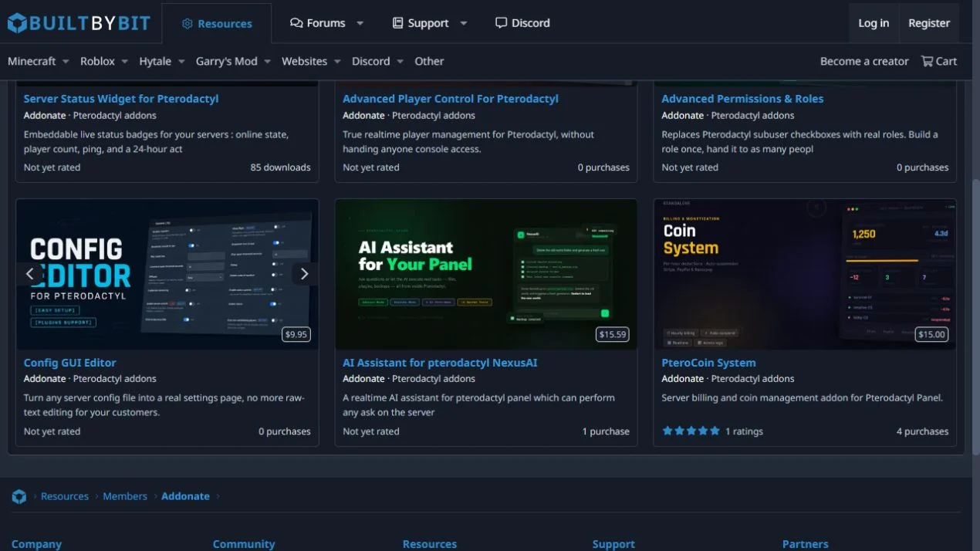Expand the Forums dropdown arrow

pos(360,23)
